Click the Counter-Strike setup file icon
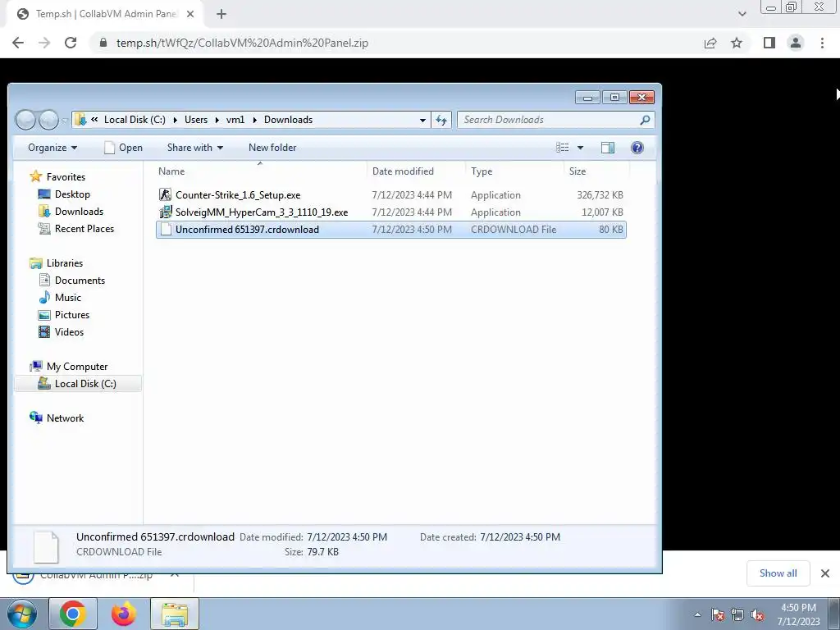 (166, 195)
